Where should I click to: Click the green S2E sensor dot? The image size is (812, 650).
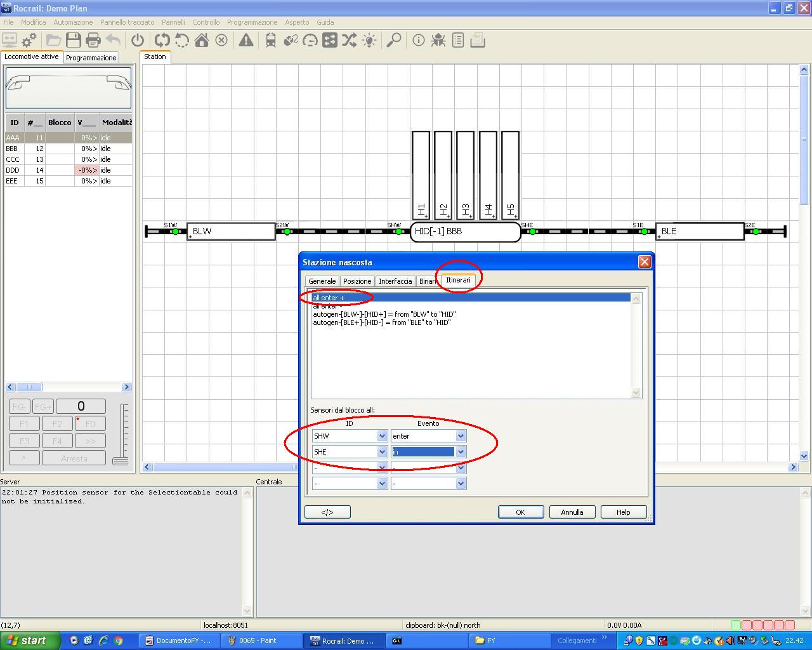point(756,232)
